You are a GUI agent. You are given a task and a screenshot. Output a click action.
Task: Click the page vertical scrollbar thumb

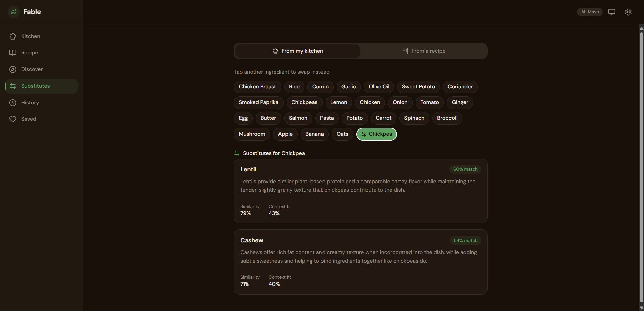pos(641,167)
